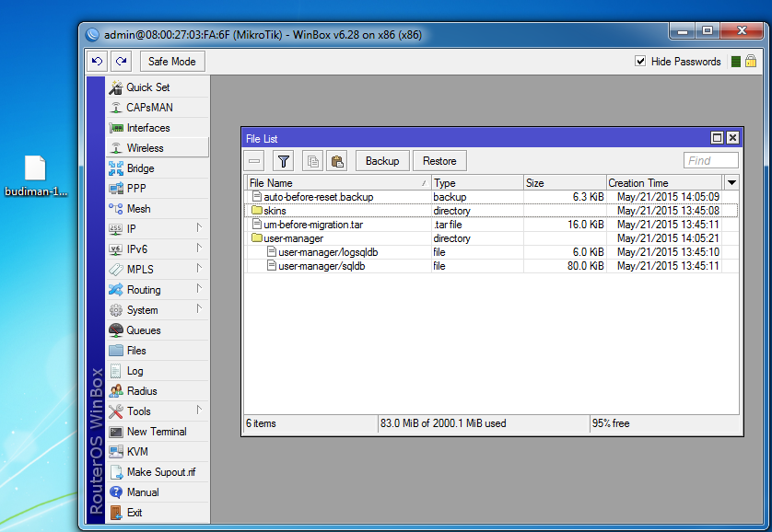This screenshot has width=772, height=532.
Task: Expand the Tools submenu arrow
Action: tap(199, 411)
